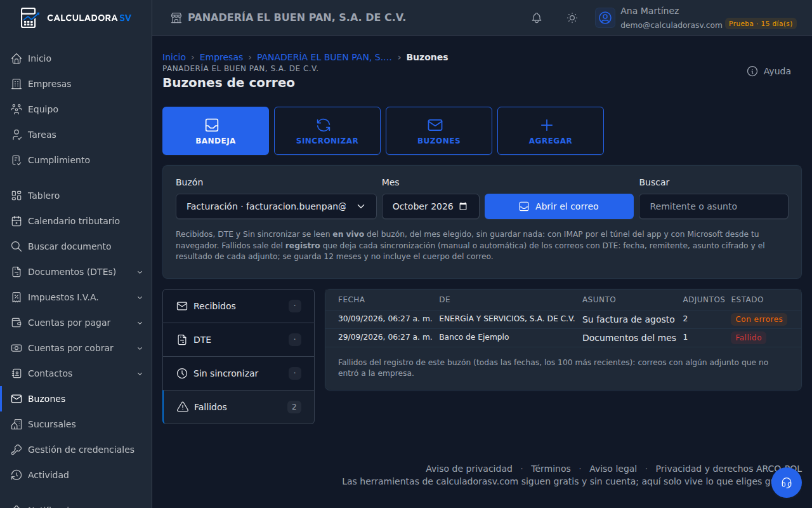Open the Equipo sidebar item
Viewport: 812px width, 508px height.
click(76, 109)
